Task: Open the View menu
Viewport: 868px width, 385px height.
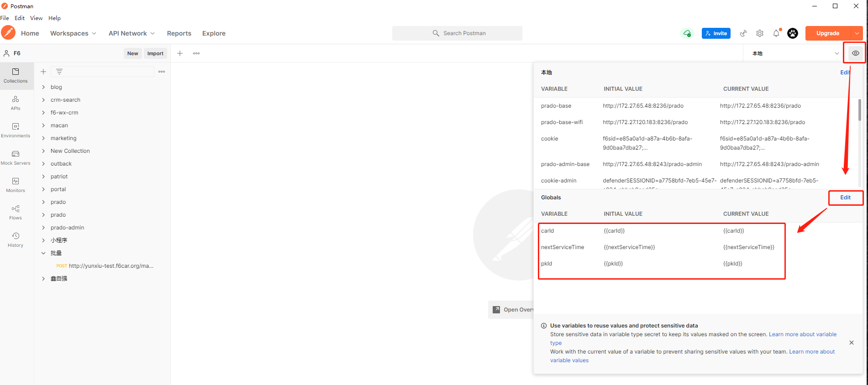Action: pyautogui.click(x=37, y=18)
